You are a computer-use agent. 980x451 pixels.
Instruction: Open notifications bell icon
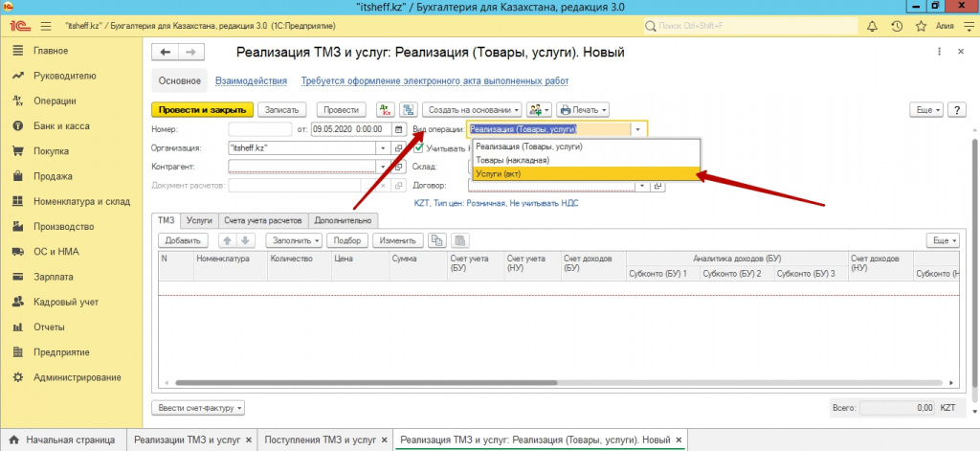[x=873, y=26]
